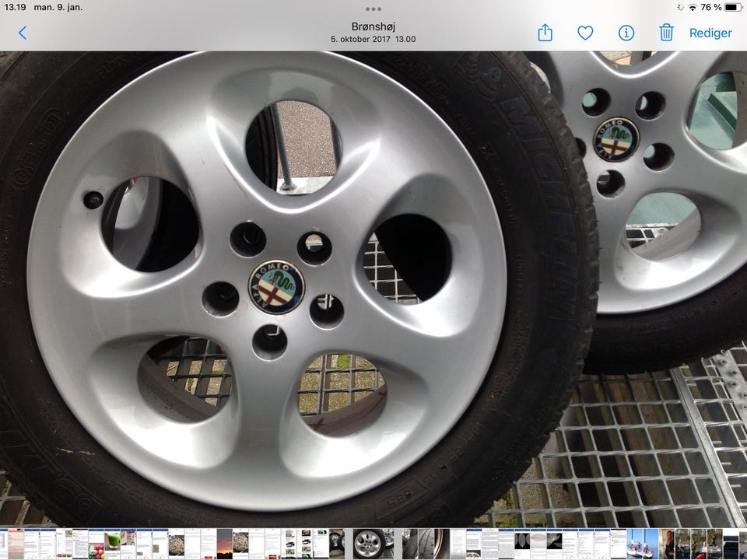Go back using the blue chevron
747x560 pixels.
tap(23, 33)
